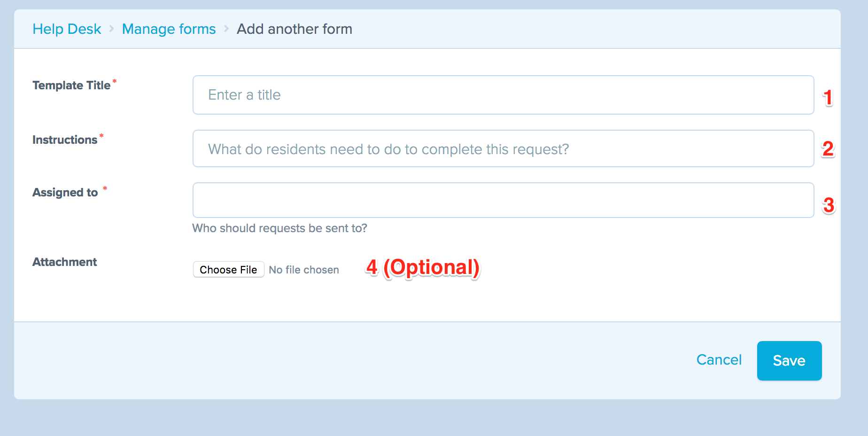Click the chevron after Help Desk
868x436 pixels.
pos(112,29)
